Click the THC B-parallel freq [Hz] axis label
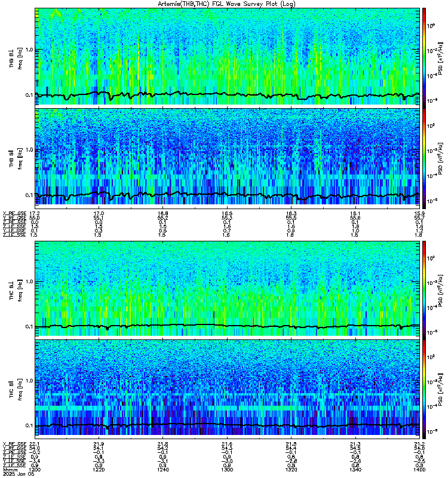 pyautogui.click(x=16, y=390)
